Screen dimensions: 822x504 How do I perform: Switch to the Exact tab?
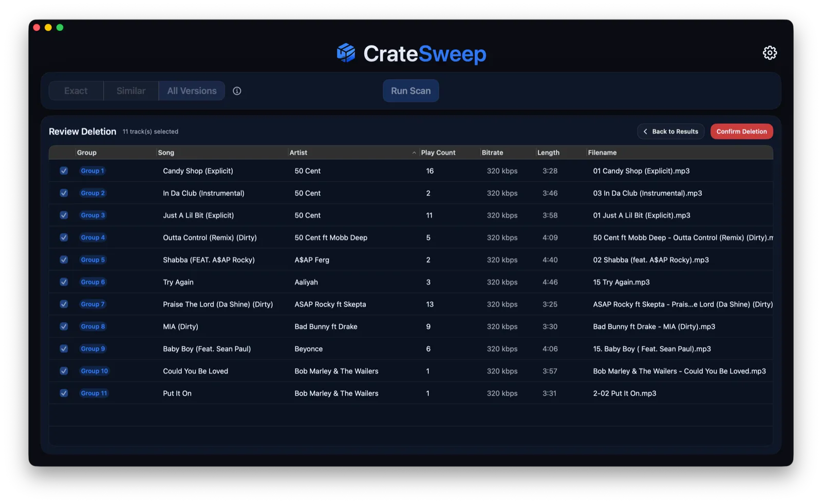[x=76, y=91]
